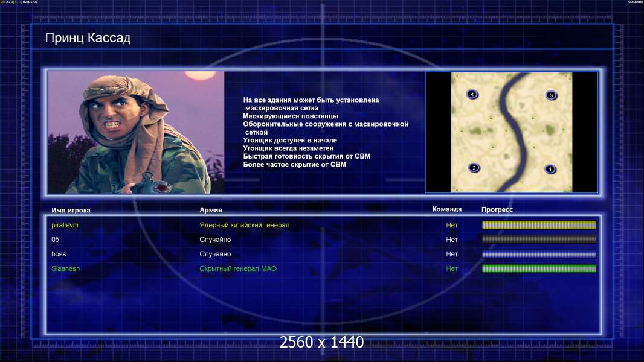Click Случайно army in the 05 row
The height and width of the screenshot is (362, 644).
215,240
